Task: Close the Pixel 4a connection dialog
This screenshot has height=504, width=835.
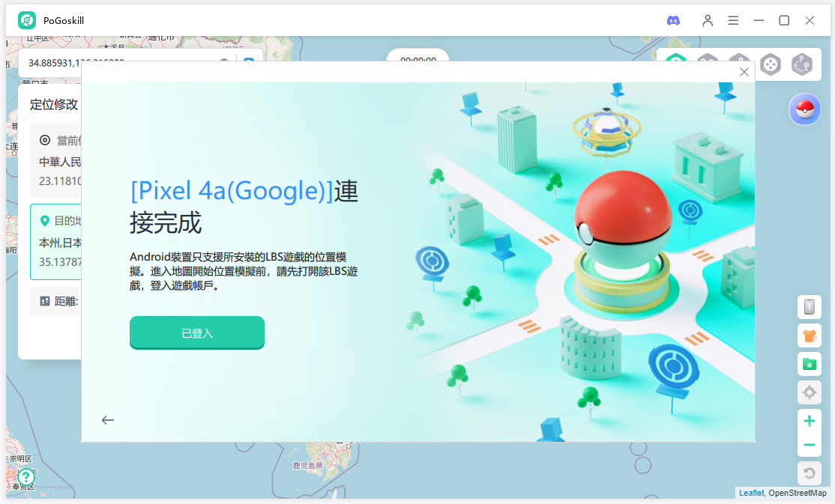Action: 744,72
